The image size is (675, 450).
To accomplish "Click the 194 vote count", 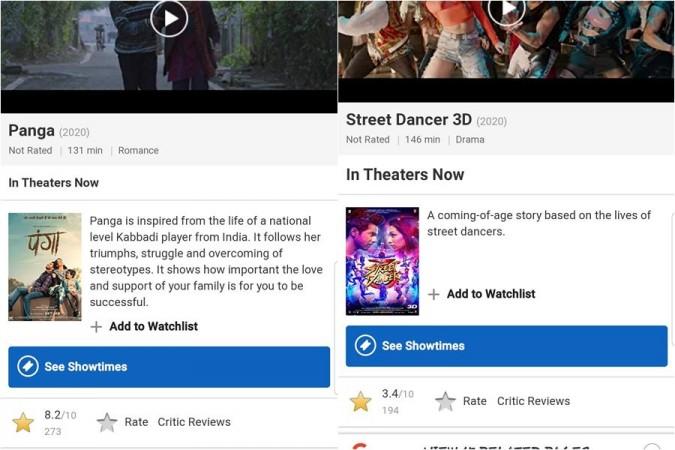I will (390, 411).
